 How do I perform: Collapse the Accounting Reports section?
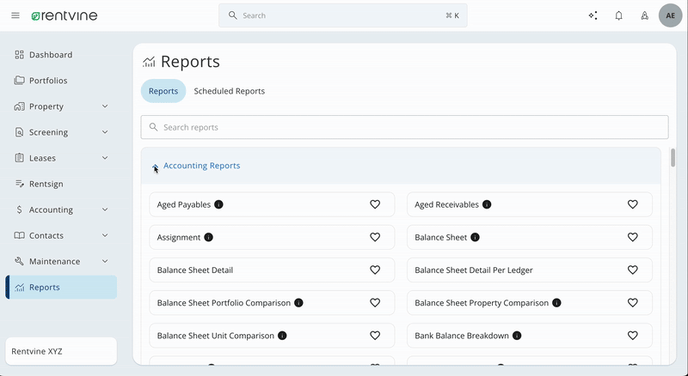155,166
